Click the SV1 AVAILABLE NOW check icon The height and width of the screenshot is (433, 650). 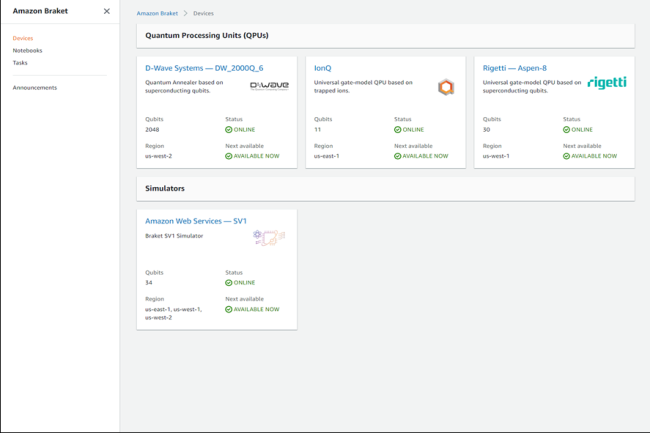click(x=229, y=309)
